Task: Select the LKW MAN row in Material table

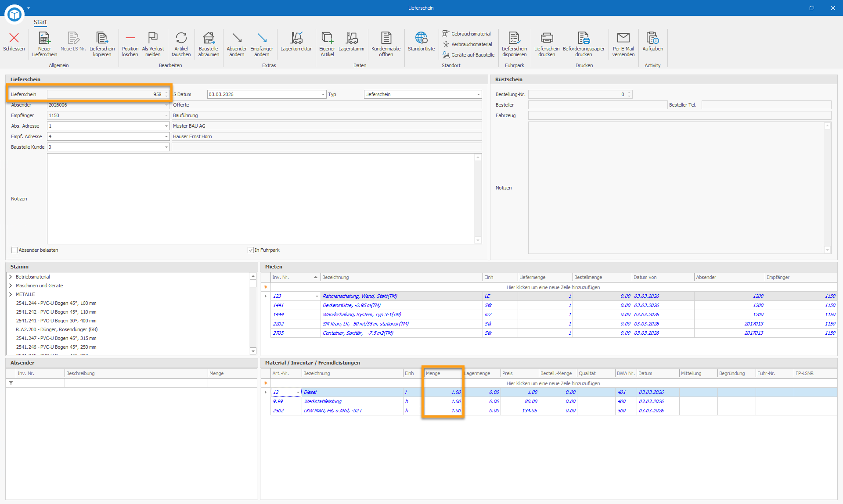Action: pyautogui.click(x=553, y=411)
